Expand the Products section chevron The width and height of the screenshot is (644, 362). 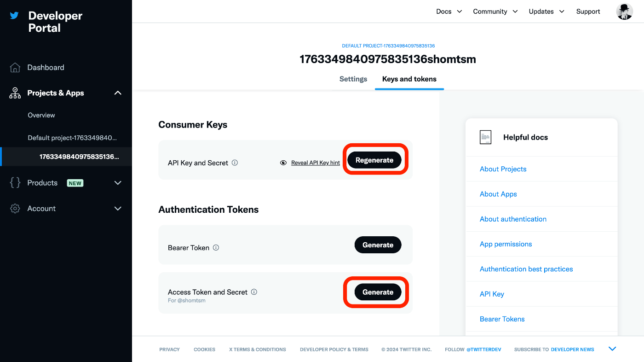(118, 183)
